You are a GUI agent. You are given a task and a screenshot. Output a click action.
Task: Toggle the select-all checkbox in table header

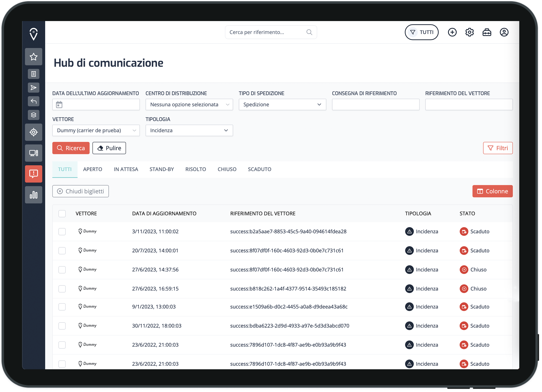click(x=62, y=214)
